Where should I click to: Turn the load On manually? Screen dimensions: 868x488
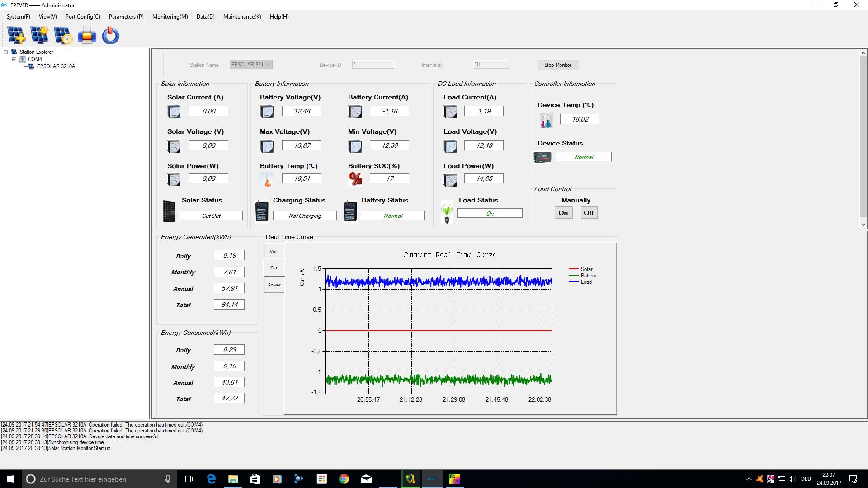pos(563,213)
